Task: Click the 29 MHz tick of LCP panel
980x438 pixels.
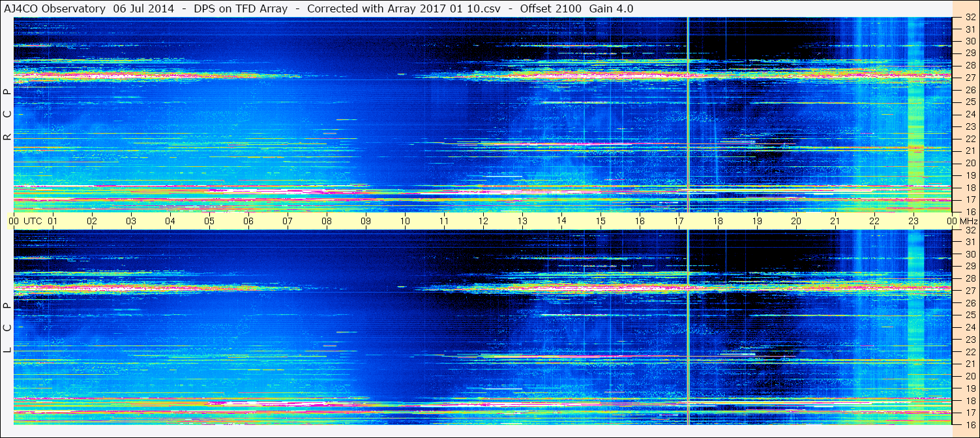Action: (x=970, y=267)
